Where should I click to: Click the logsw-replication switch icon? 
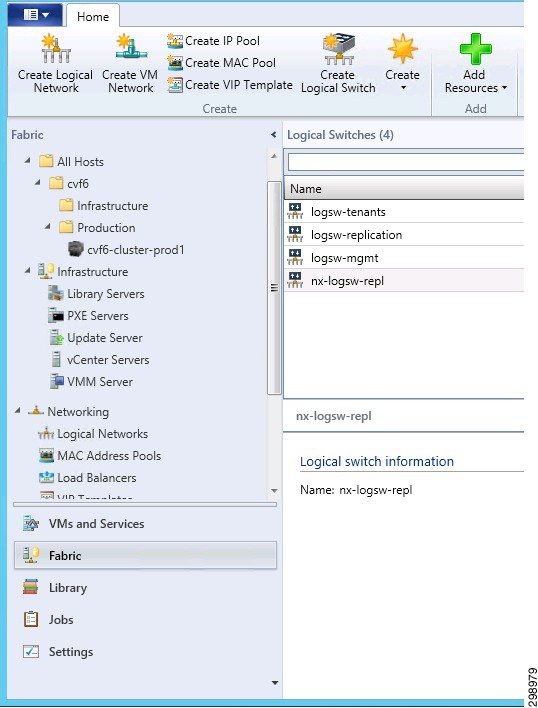click(295, 234)
